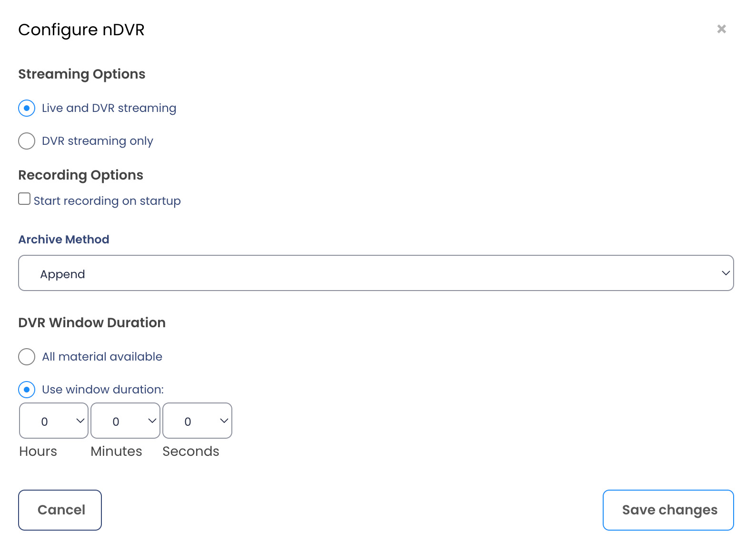756x543 pixels.
Task: Close the Configure nDVR dialog
Action: 721,29
